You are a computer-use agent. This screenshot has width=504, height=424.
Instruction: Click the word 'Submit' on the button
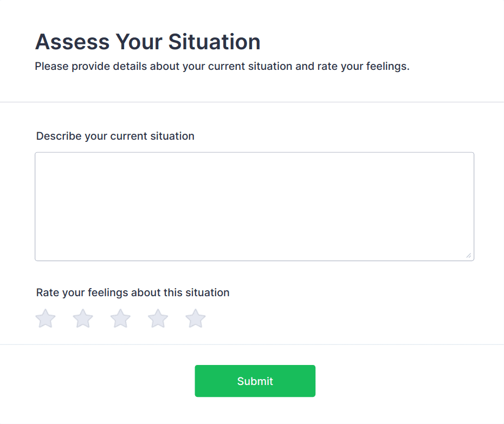[255, 381]
